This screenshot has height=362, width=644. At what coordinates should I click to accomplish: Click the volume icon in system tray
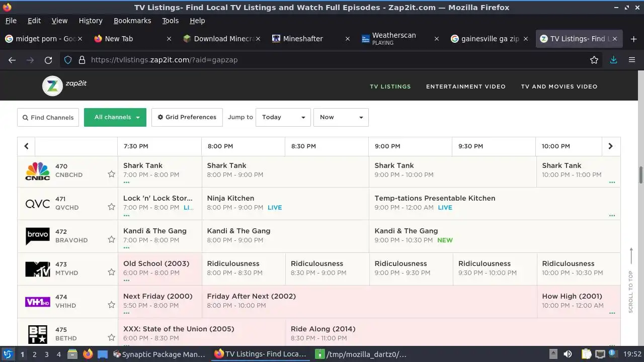(x=568, y=354)
